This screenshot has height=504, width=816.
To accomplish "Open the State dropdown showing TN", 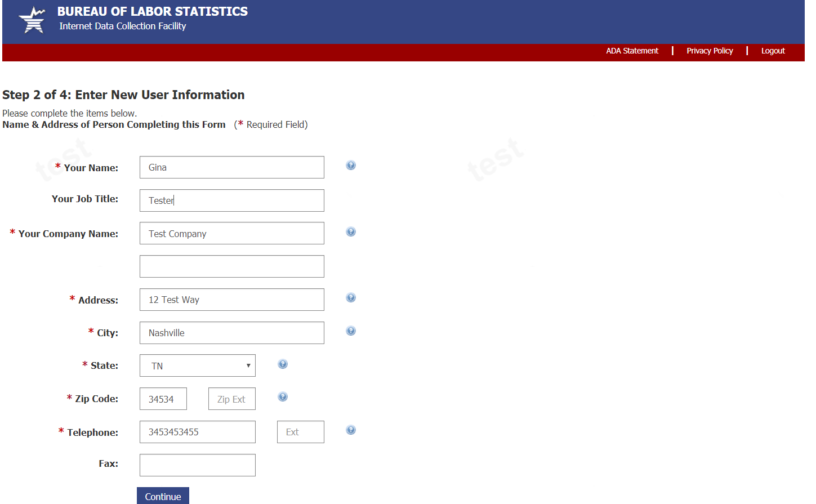I will [198, 366].
